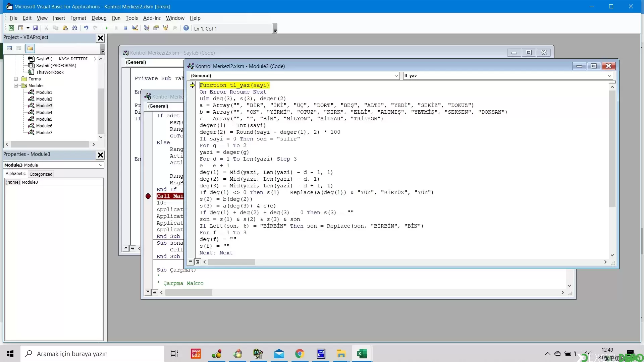Viewport: 644px width, 362px height.
Task: Open VBA Help question mark icon
Action: (186, 28)
